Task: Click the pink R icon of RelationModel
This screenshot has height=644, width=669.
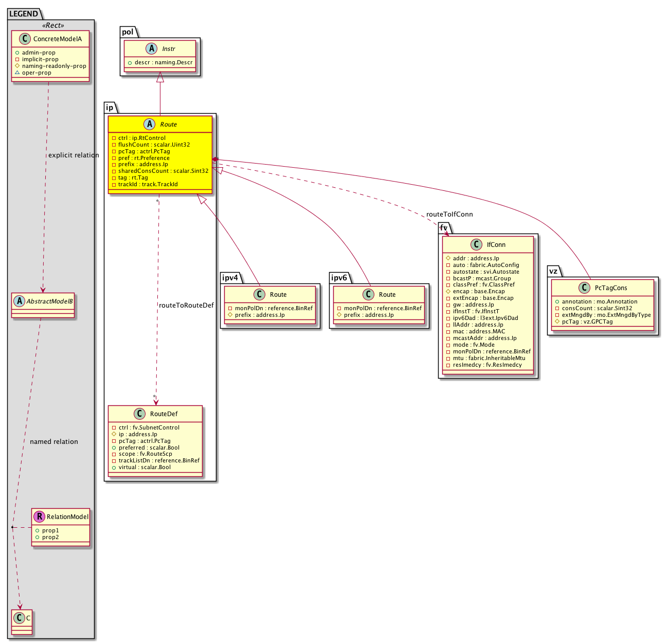Action: pos(39,516)
